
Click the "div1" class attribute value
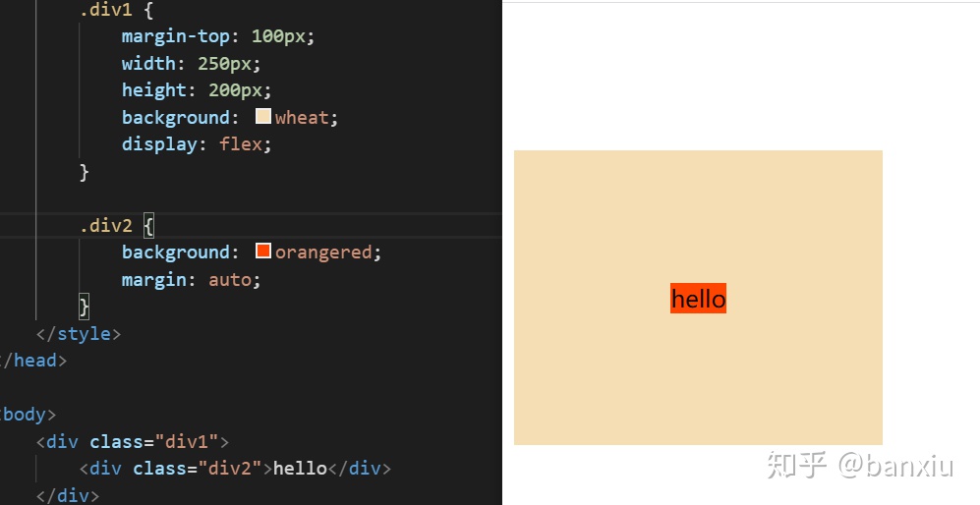186,442
